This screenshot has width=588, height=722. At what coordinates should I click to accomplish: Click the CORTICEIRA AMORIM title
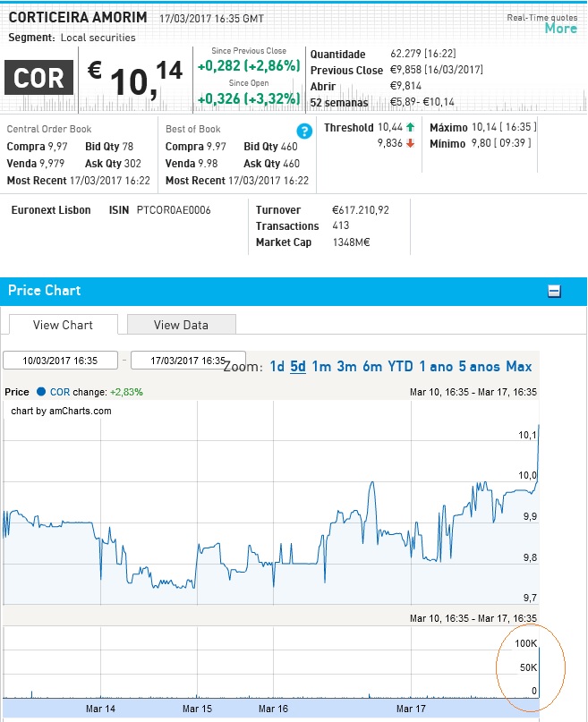point(78,18)
